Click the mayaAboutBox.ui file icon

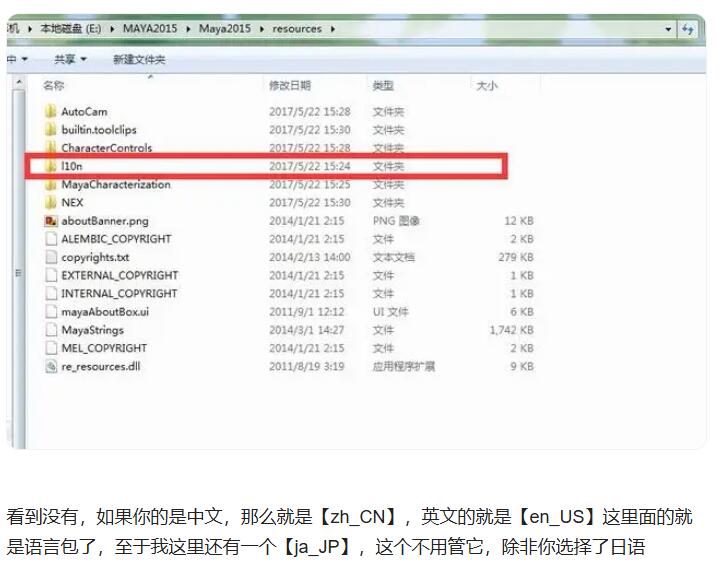[50, 312]
